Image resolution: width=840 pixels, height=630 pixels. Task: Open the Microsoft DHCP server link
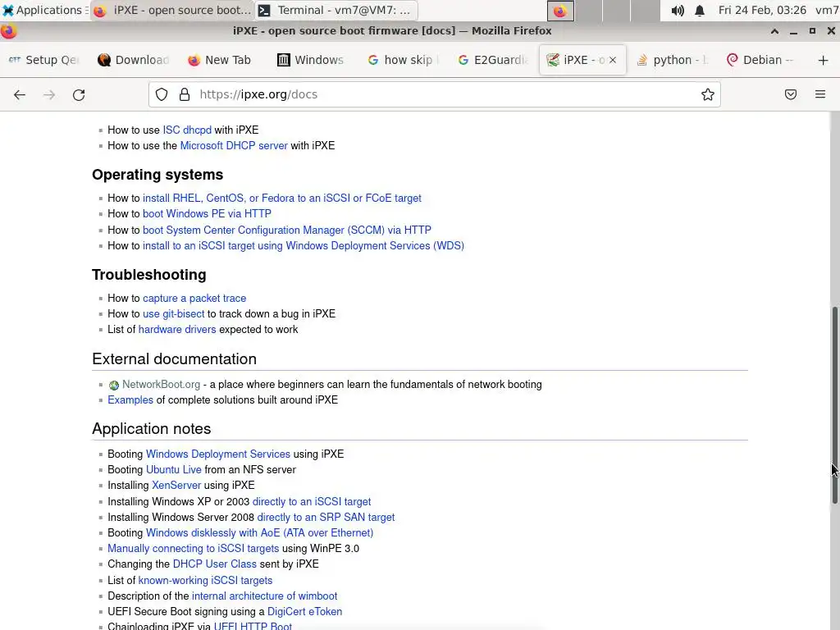click(x=234, y=146)
